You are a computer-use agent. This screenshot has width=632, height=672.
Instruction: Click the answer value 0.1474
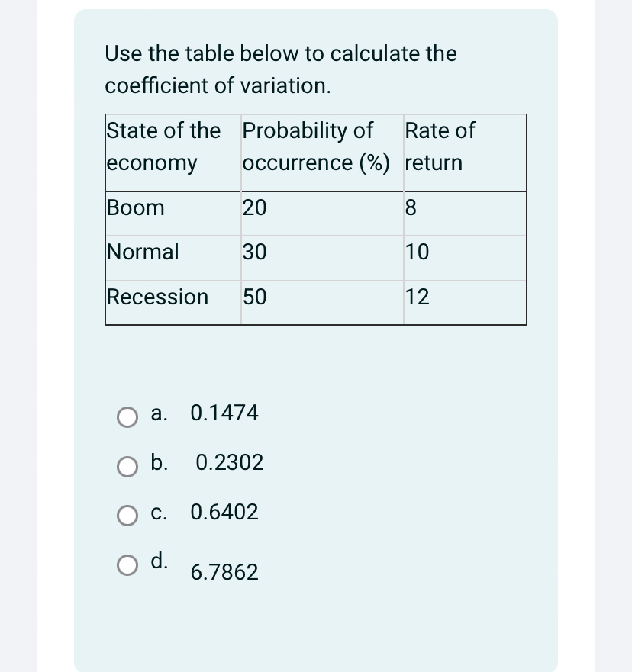[x=224, y=413]
